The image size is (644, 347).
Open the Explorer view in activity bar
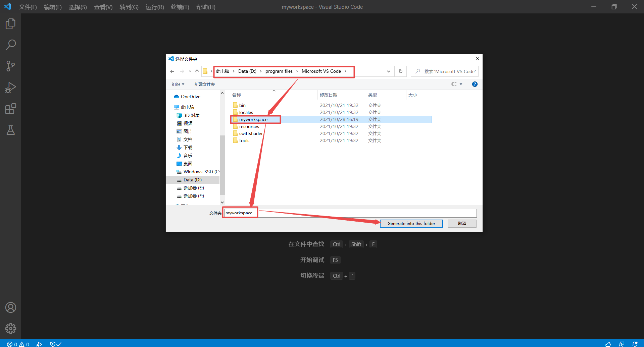coord(10,24)
